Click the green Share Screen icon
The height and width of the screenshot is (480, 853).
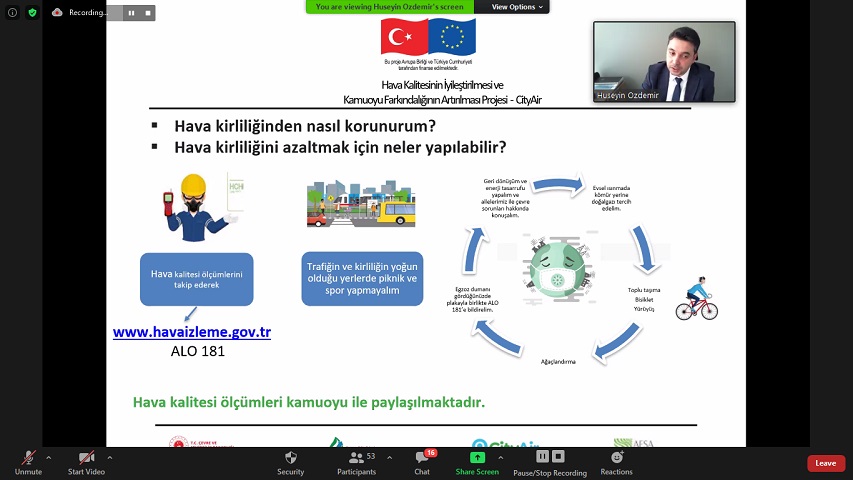[x=477, y=457]
